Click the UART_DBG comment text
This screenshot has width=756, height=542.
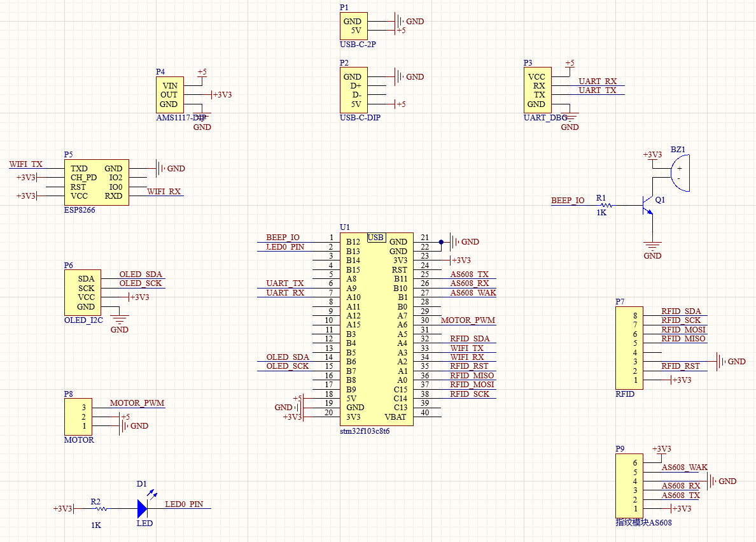point(545,117)
